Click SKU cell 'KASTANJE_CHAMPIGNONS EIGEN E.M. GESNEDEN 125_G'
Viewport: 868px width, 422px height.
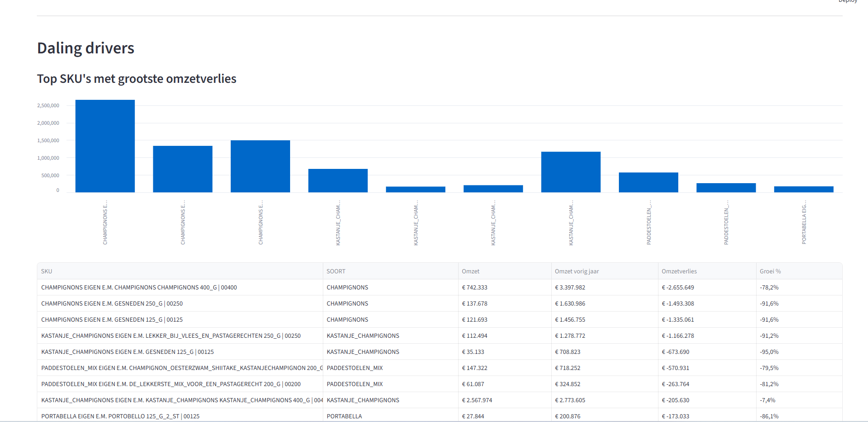[x=180, y=352]
